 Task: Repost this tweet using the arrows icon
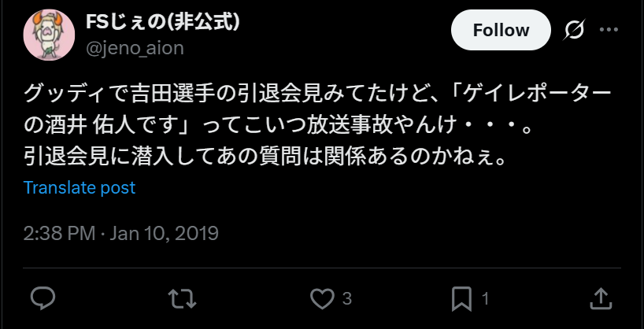[183, 298]
